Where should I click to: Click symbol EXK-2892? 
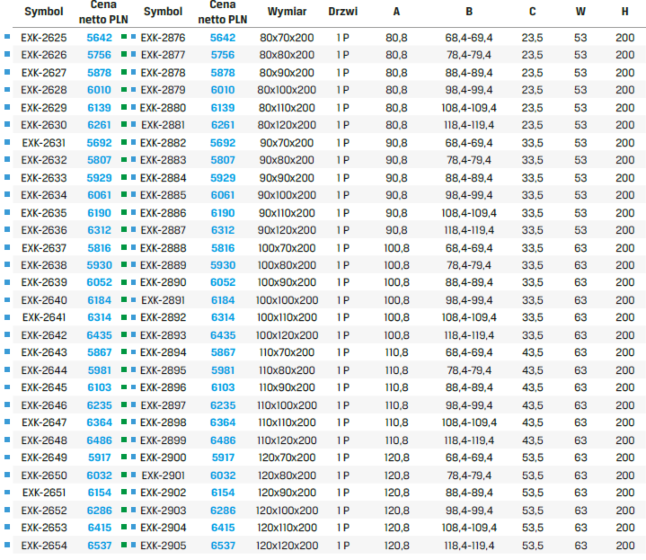click(x=163, y=317)
